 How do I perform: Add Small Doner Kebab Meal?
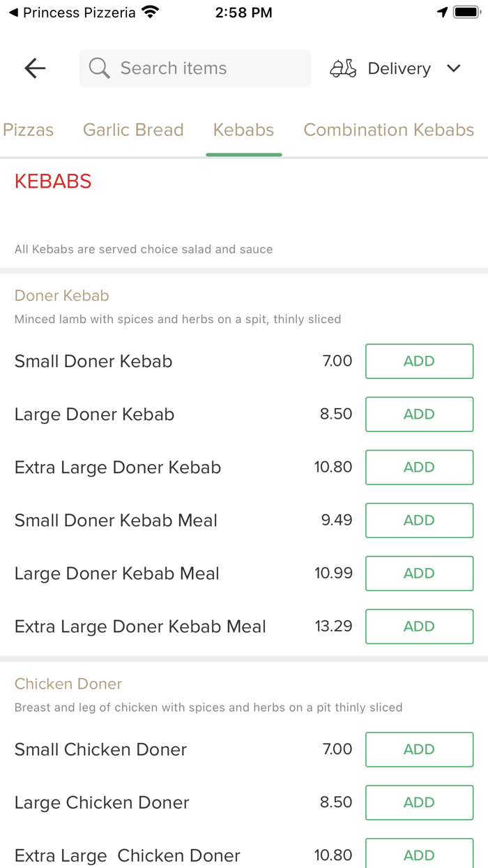419,521
